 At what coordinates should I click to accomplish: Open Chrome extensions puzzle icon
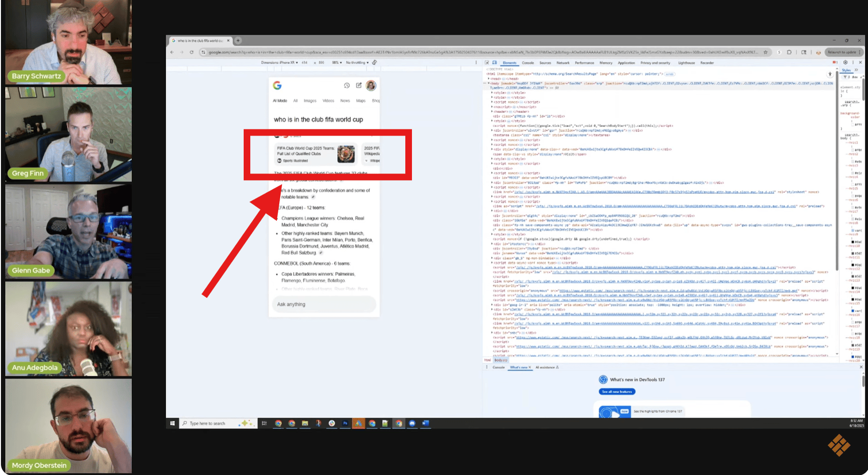click(789, 52)
